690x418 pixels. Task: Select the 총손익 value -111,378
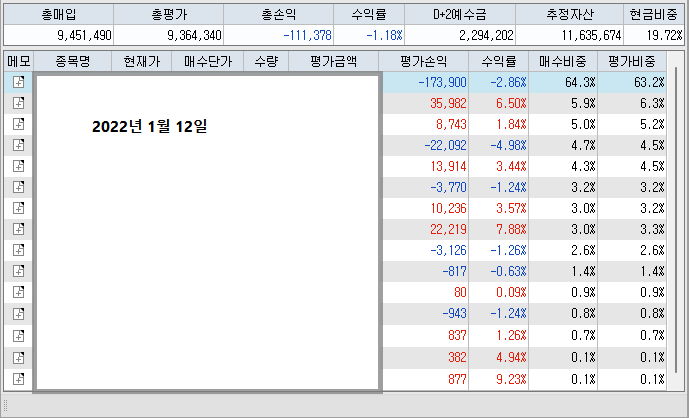point(307,35)
